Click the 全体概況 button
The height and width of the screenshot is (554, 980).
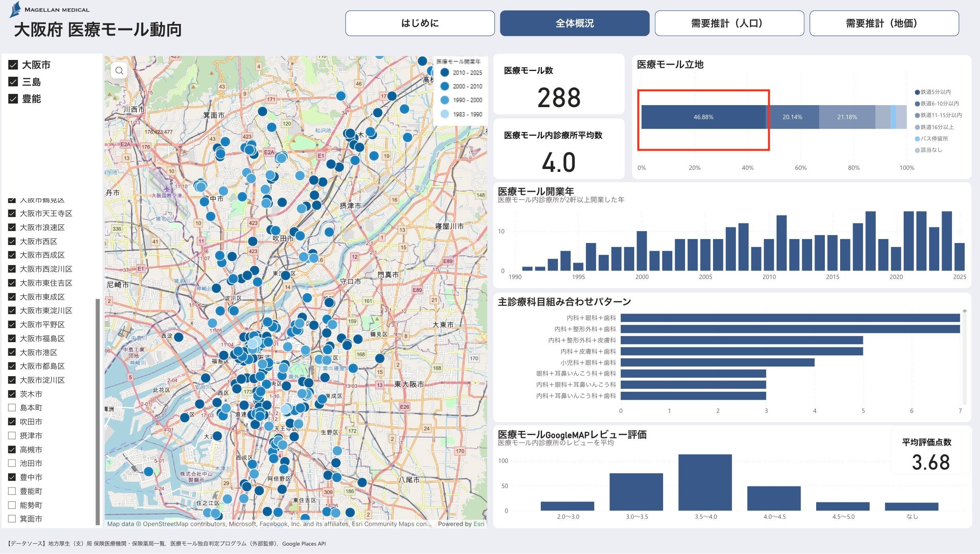click(x=574, y=23)
